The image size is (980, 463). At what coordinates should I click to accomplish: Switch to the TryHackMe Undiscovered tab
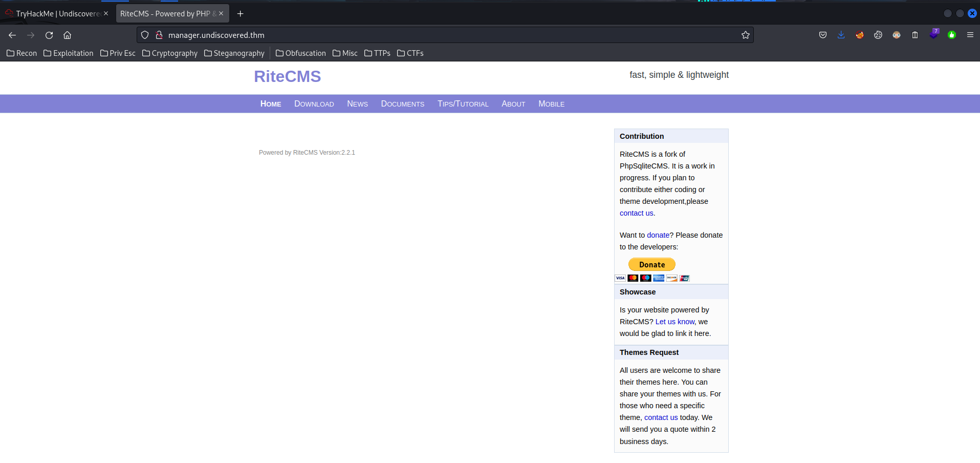(x=56, y=13)
